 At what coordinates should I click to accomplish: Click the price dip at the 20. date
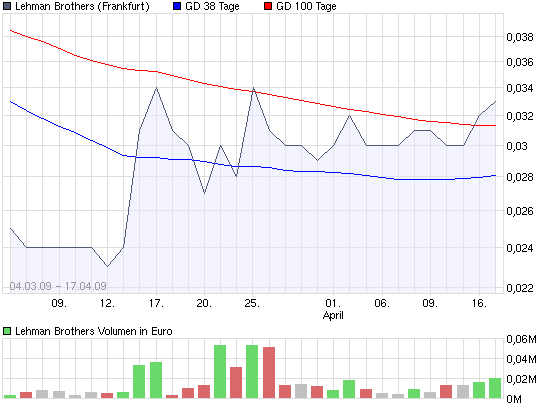204,193
